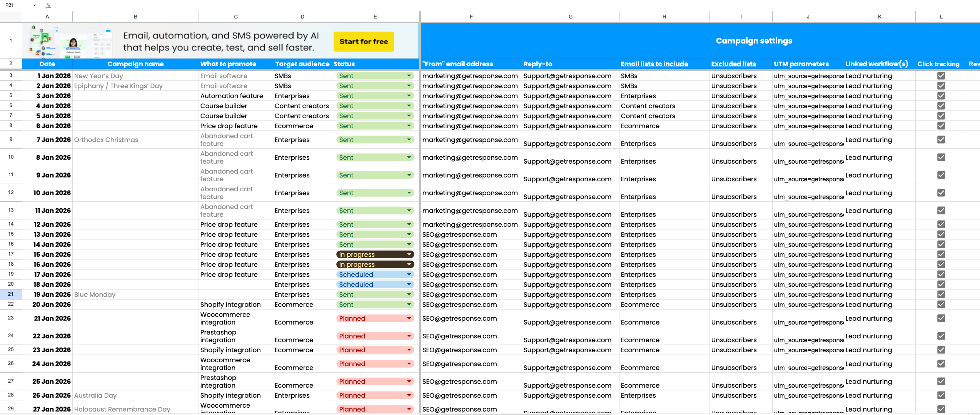Toggle Click tracking checkbox for 1 Jan 2026
980x415 pixels.
click(x=941, y=76)
